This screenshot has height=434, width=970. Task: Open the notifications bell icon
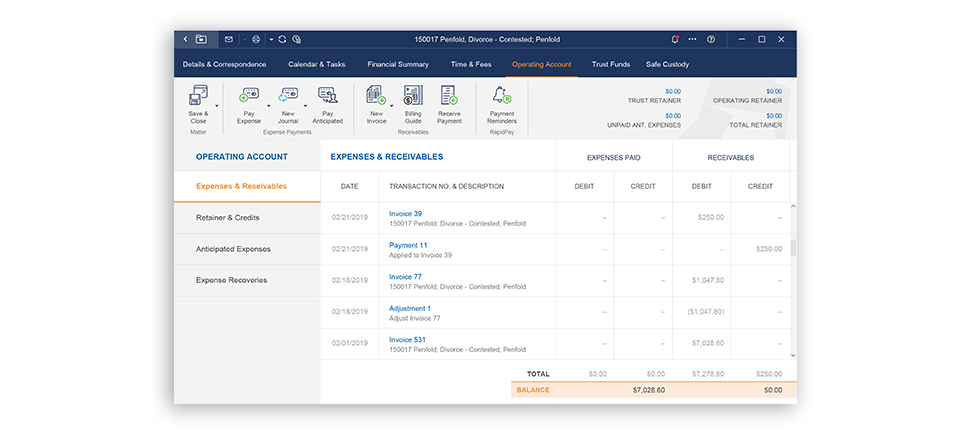675,39
